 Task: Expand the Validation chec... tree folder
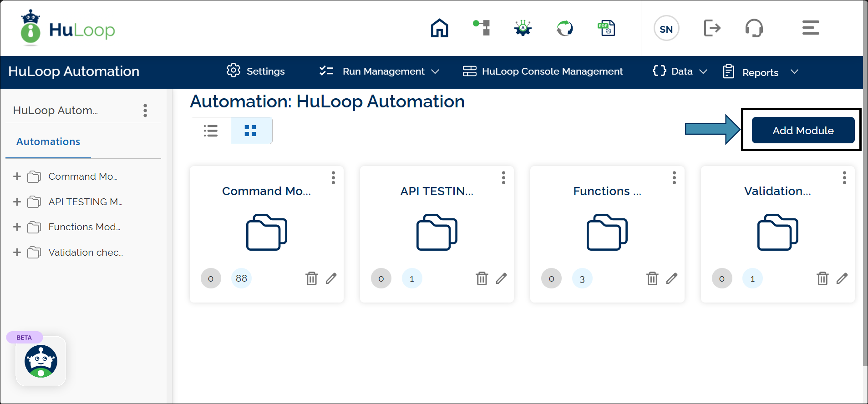(17, 252)
